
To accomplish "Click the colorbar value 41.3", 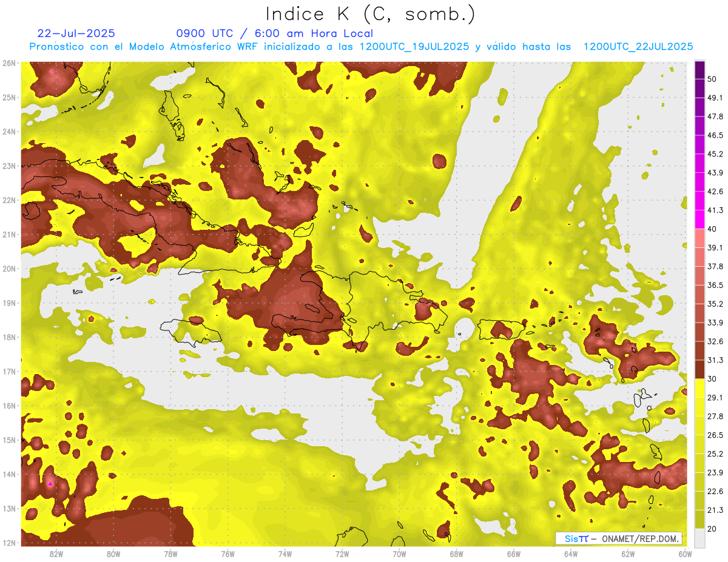I will point(715,210).
